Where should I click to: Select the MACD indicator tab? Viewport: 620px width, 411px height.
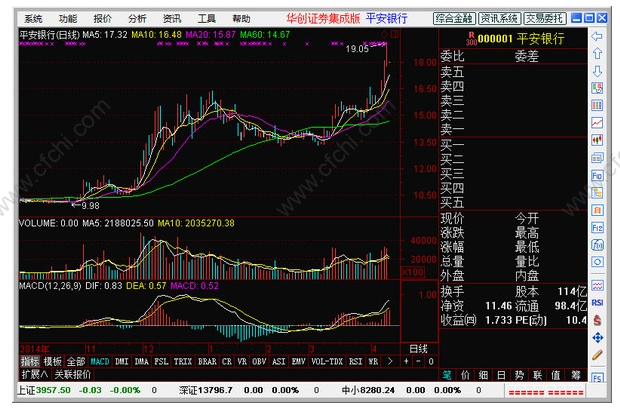(x=100, y=361)
